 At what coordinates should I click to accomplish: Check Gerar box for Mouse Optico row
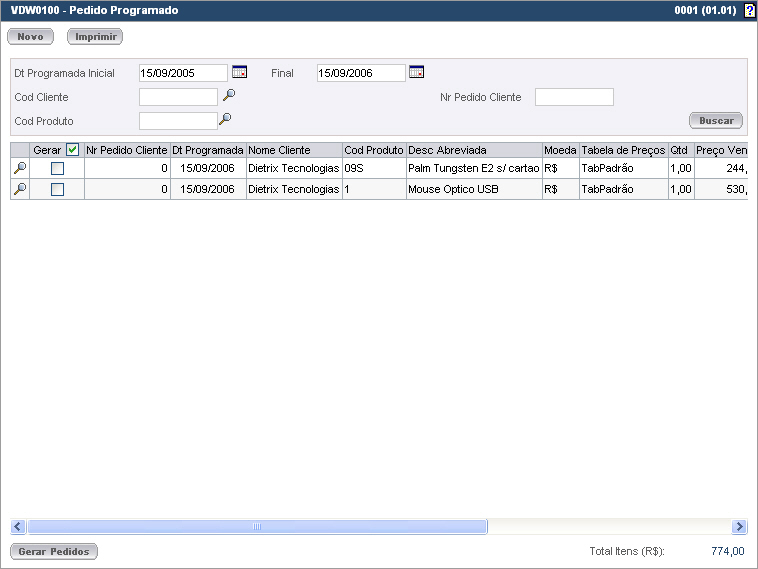point(57,189)
